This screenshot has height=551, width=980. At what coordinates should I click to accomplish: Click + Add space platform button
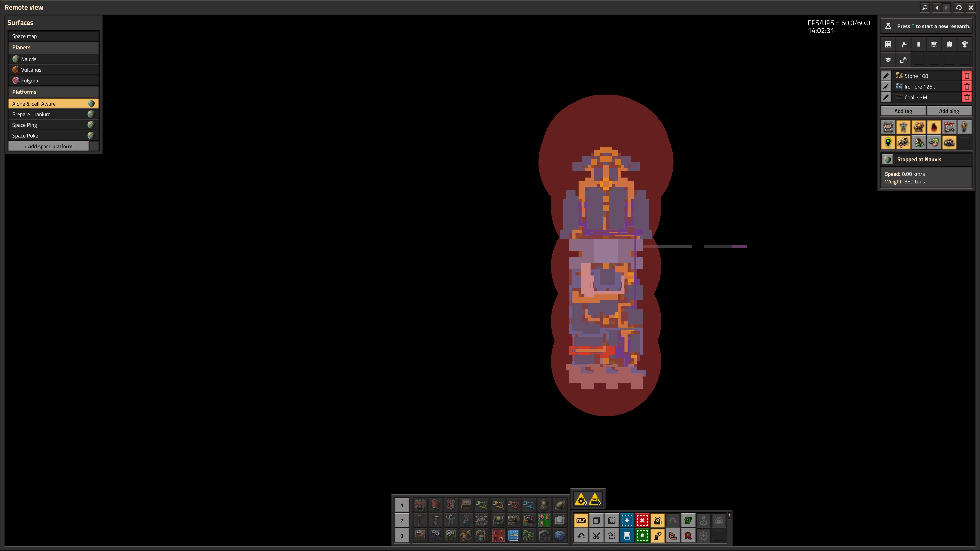point(48,146)
